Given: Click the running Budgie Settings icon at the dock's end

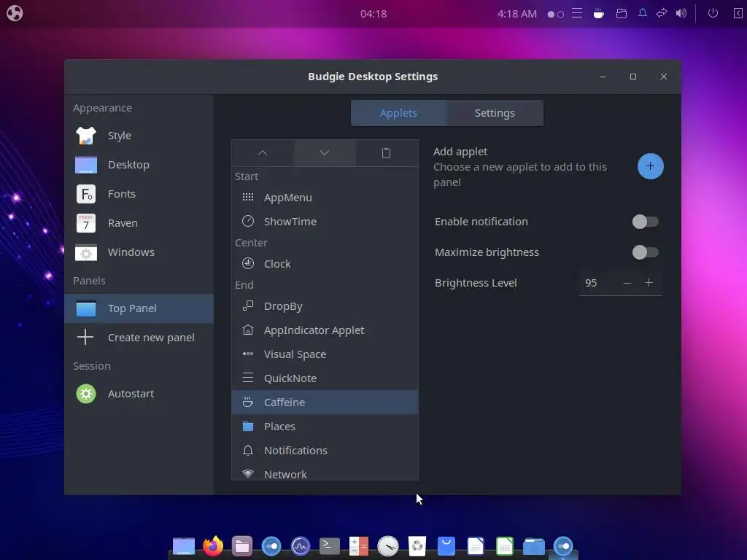Looking at the screenshot, I should [x=563, y=546].
